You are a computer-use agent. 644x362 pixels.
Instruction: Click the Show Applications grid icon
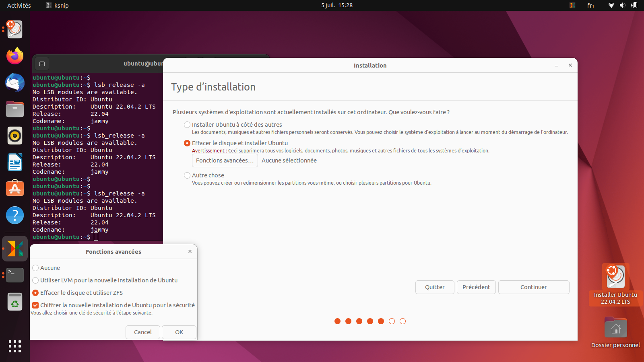(15, 346)
